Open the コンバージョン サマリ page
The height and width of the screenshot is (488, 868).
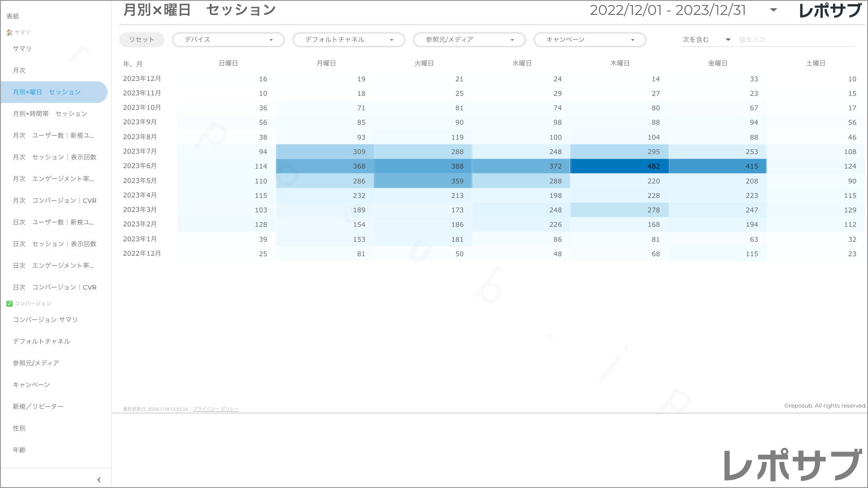tap(45, 320)
